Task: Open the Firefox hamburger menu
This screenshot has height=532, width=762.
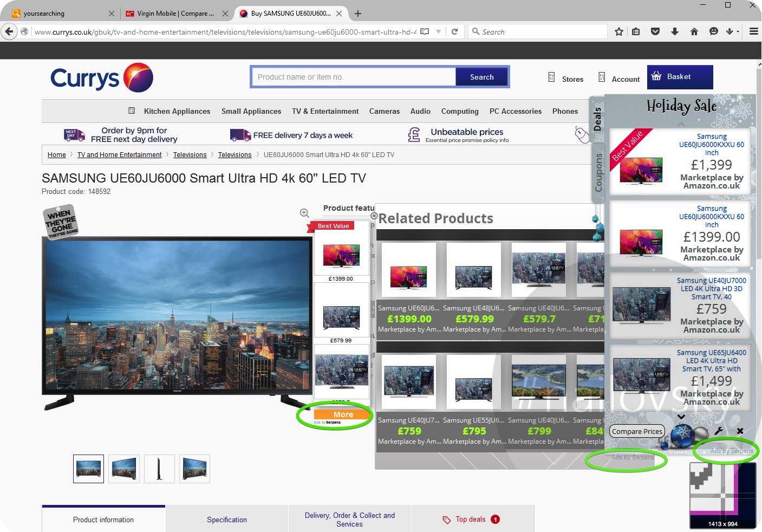Action: pyautogui.click(x=753, y=32)
